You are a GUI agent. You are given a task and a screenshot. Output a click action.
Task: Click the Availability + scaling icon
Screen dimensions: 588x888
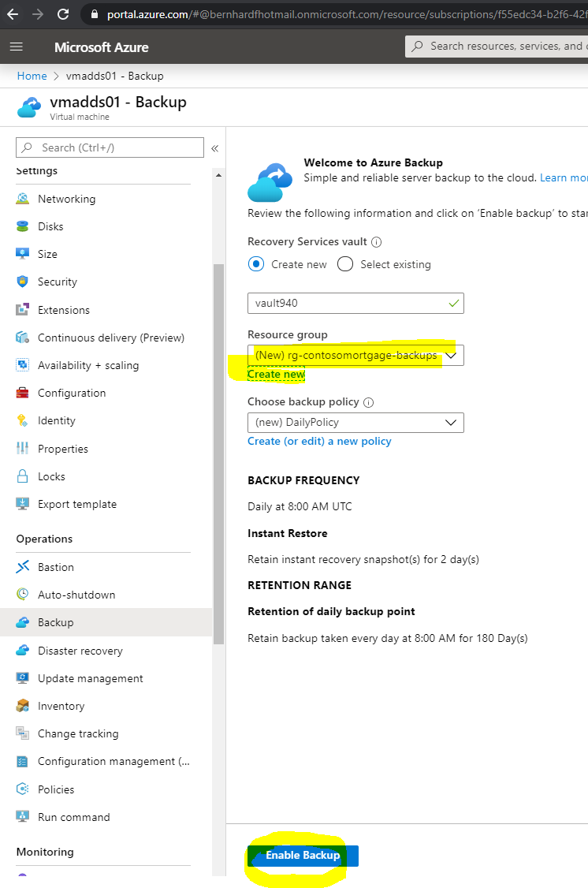pyautogui.click(x=23, y=365)
